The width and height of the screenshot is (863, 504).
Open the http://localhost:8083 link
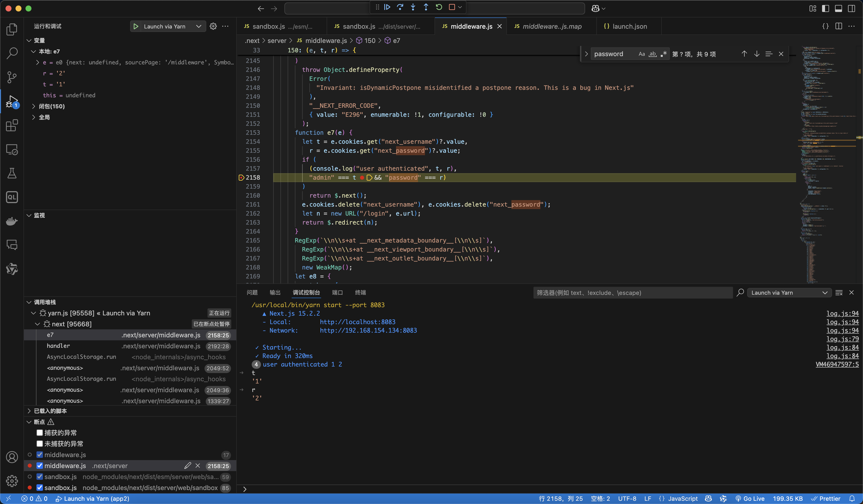point(358,322)
